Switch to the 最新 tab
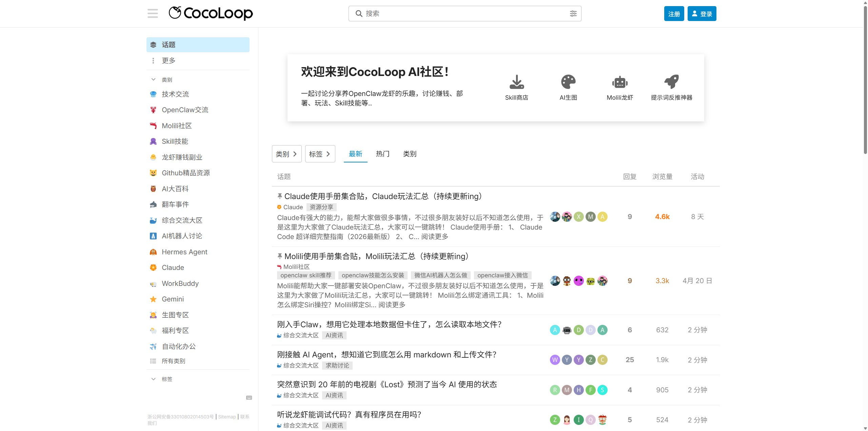The width and height of the screenshot is (868, 431). 355,154
